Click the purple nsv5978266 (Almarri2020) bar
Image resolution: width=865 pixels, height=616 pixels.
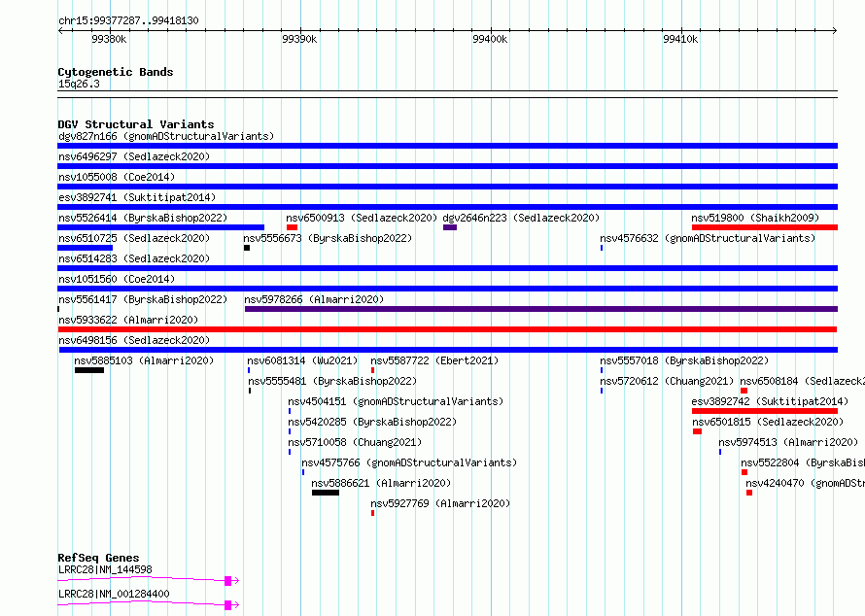point(541,309)
